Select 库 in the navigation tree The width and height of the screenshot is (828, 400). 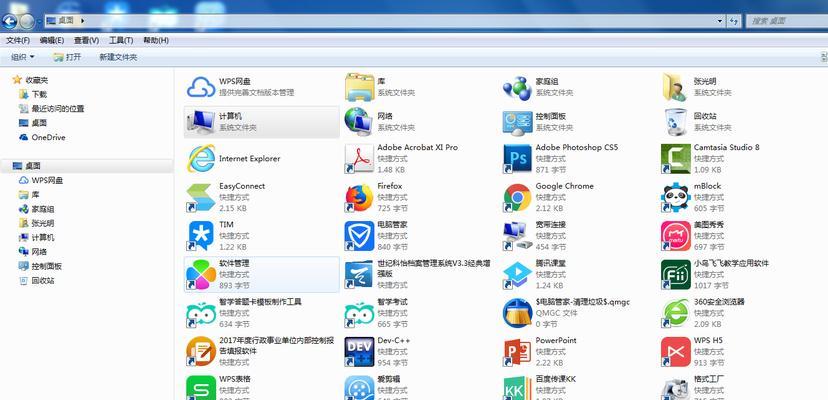coord(35,195)
